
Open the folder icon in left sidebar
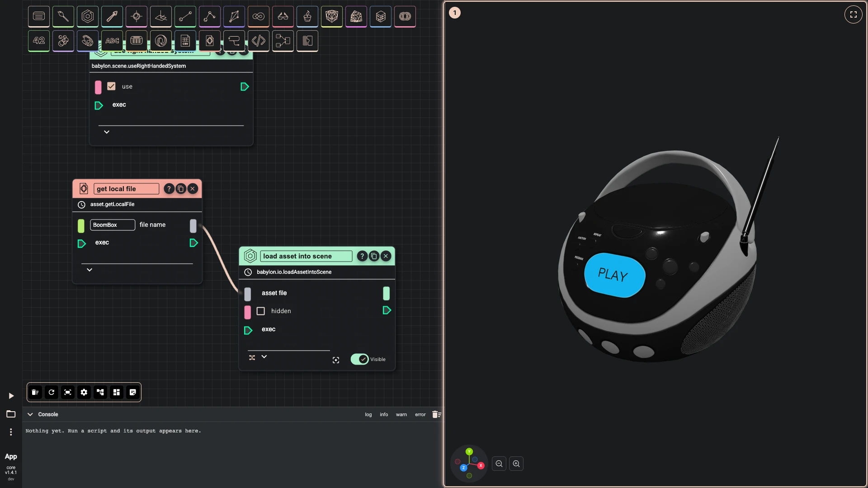coord(11,414)
